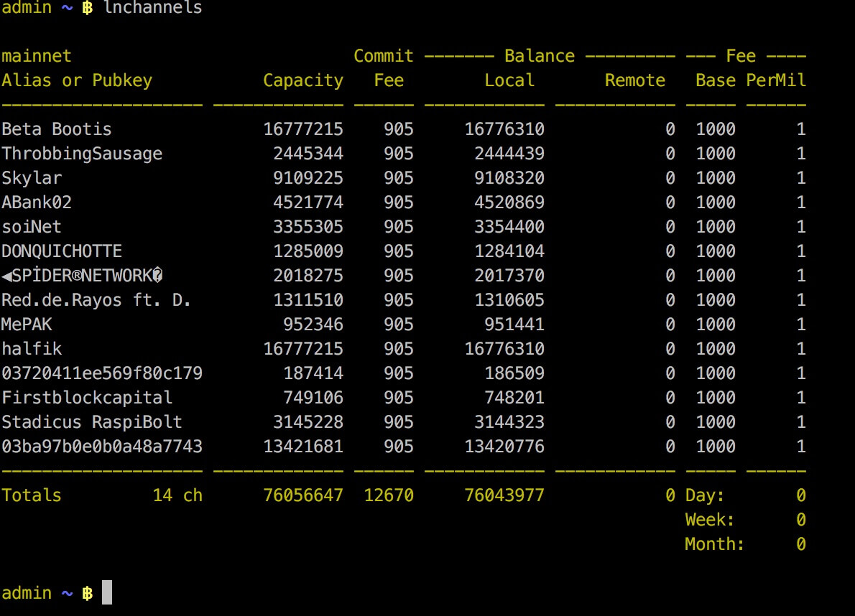Image resolution: width=855 pixels, height=616 pixels.
Task: Select the pubkey 03720411ee569f80c179
Action: (102, 373)
